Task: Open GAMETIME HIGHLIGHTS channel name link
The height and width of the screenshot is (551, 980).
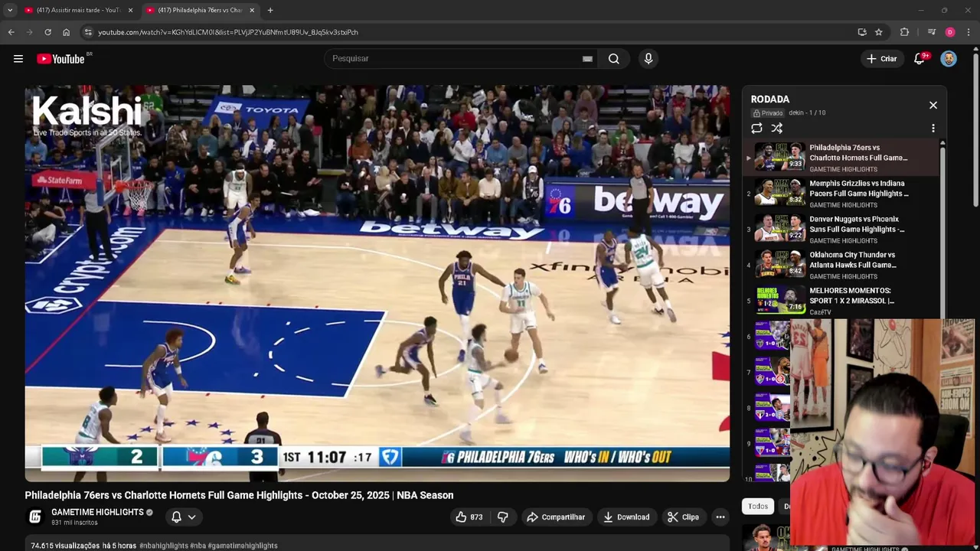Action: coord(97,512)
